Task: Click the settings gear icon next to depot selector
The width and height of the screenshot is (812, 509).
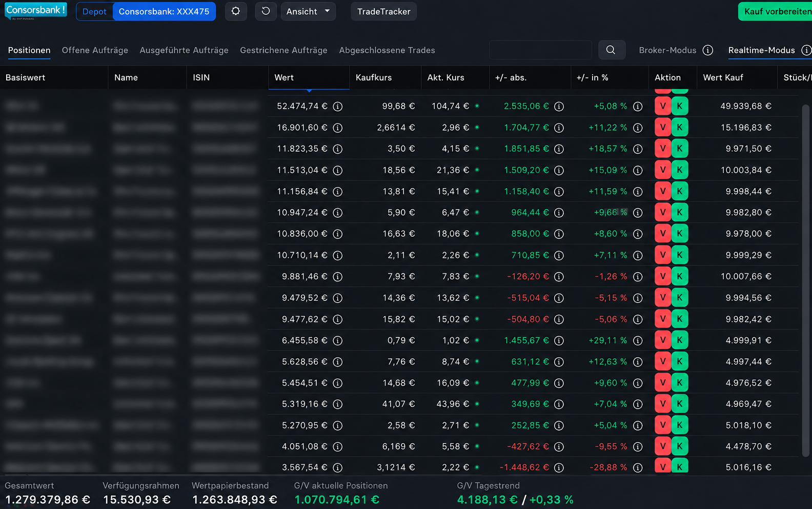Action: 236,11
